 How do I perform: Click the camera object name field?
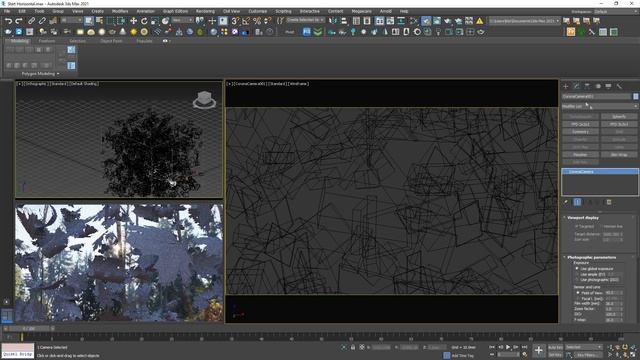tap(596, 96)
